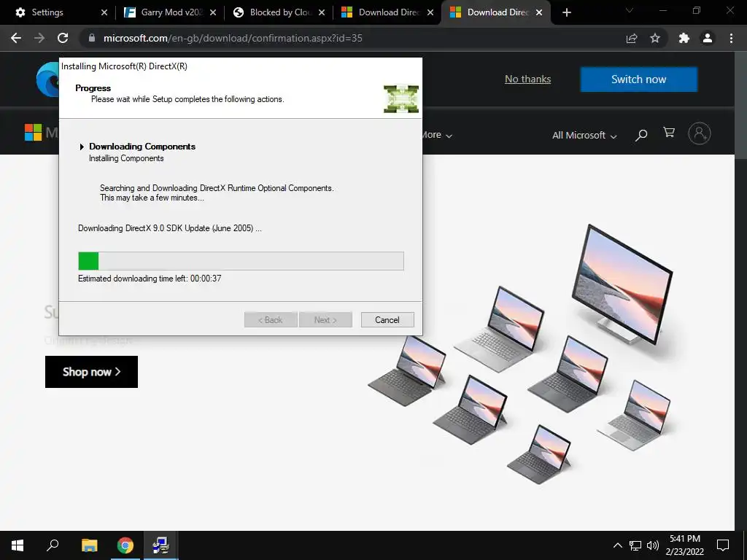Show hidden system tray icons
Viewport: 747px width, 560px height.
click(x=617, y=545)
